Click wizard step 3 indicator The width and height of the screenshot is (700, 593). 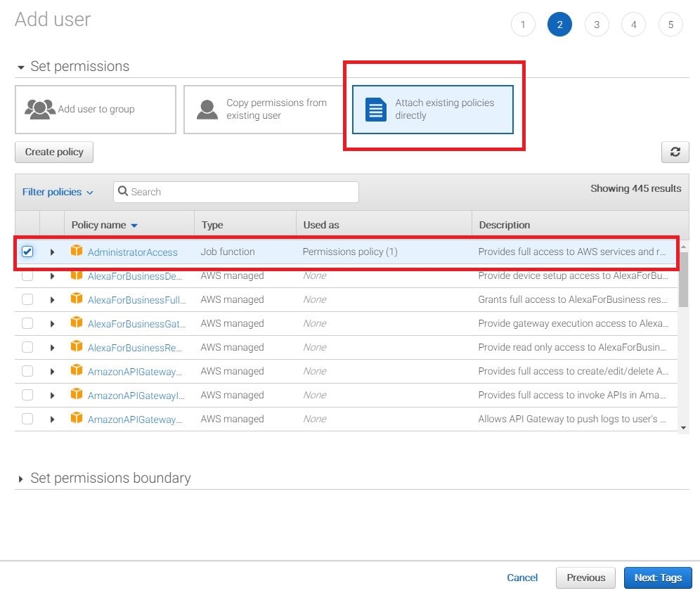pos(597,24)
